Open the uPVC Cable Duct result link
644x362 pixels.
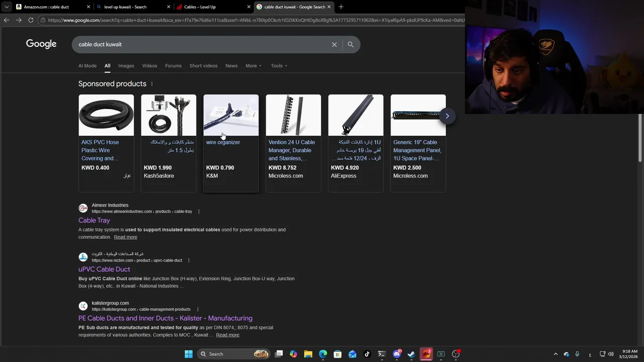104,269
